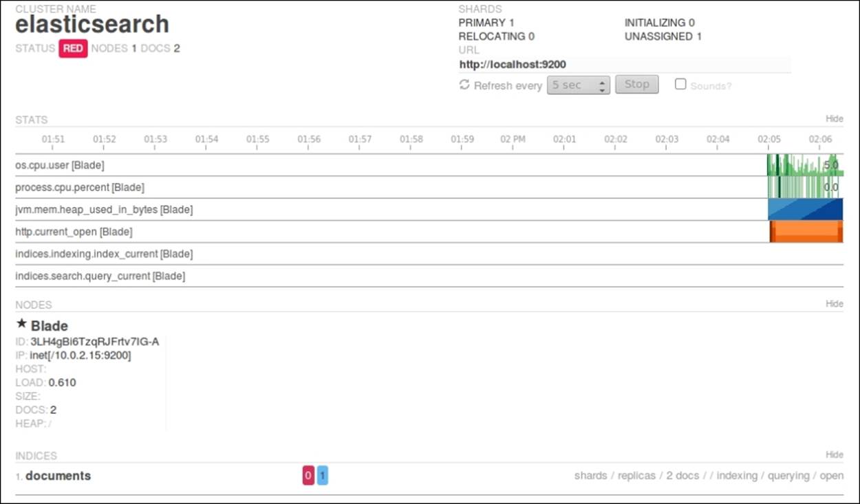Viewport: 860px width, 504px height.
Task: Click the refresh icon beside Refresh every
Action: pyautogui.click(x=464, y=85)
